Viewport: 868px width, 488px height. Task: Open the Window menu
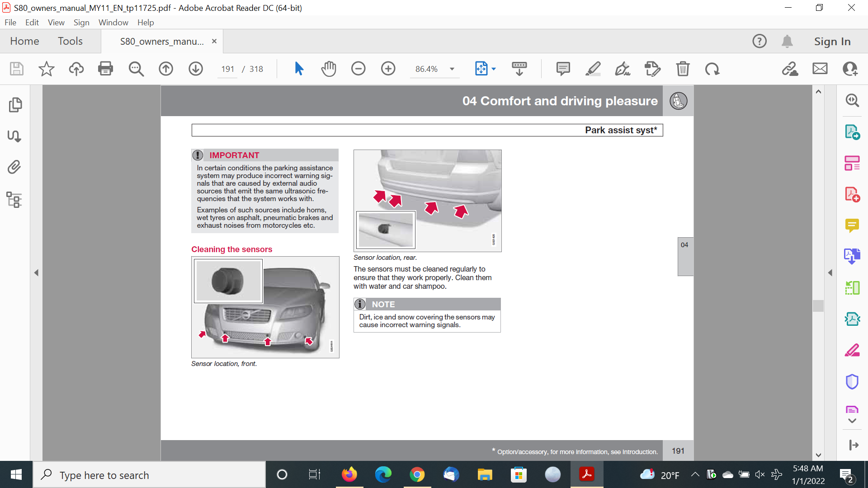[113, 22]
